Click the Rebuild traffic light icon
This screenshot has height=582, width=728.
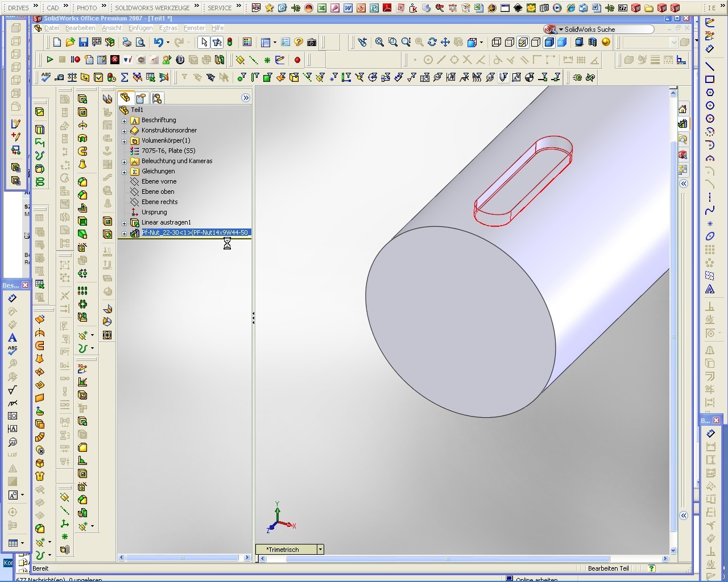230,43
